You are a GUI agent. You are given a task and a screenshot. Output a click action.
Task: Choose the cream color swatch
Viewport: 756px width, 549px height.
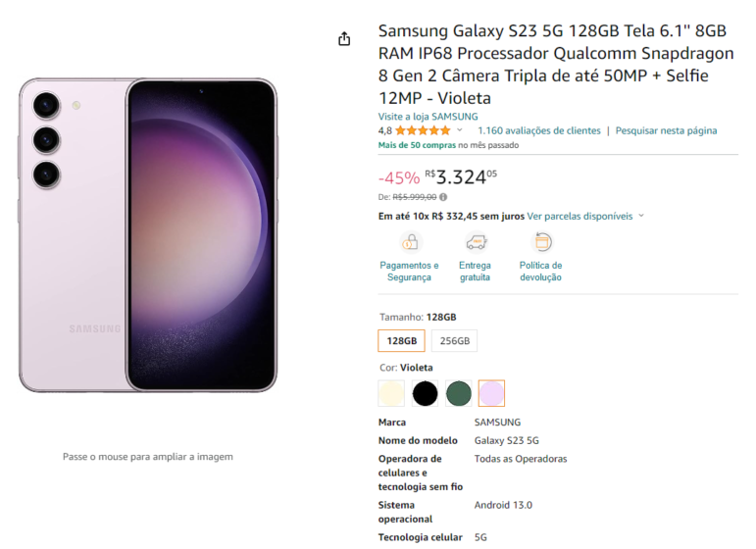(x=391, y=393)
